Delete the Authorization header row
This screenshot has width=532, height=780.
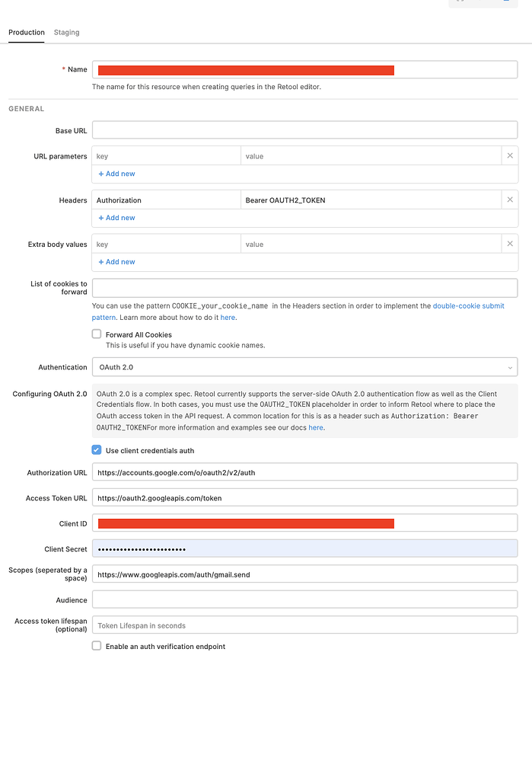[x=511, y=200]
